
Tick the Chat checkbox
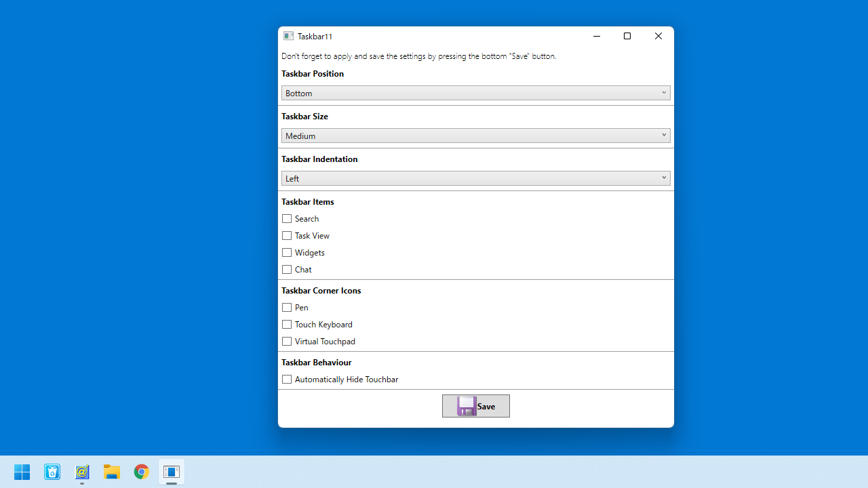(x=287, y=270)
